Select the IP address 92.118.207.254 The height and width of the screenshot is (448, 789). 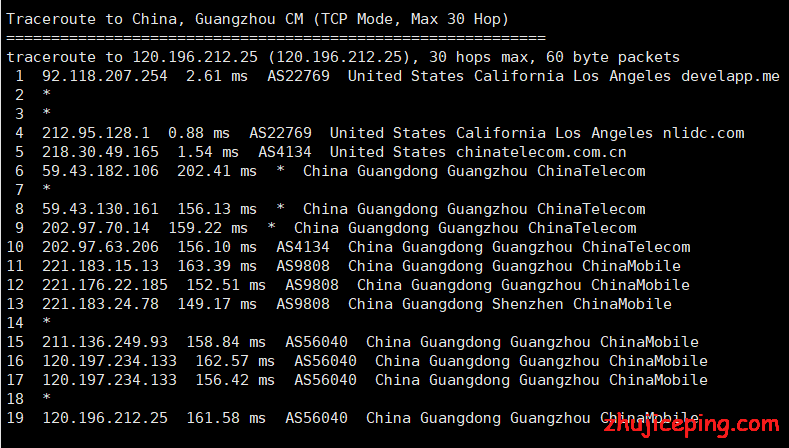click(x=105, y=76)
